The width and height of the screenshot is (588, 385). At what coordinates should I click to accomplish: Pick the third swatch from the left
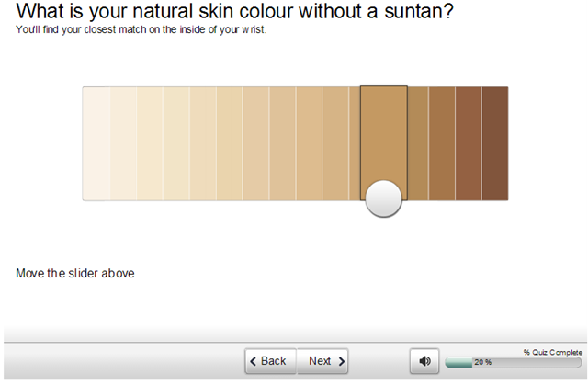pyautogui.click(x=150, y=143)
